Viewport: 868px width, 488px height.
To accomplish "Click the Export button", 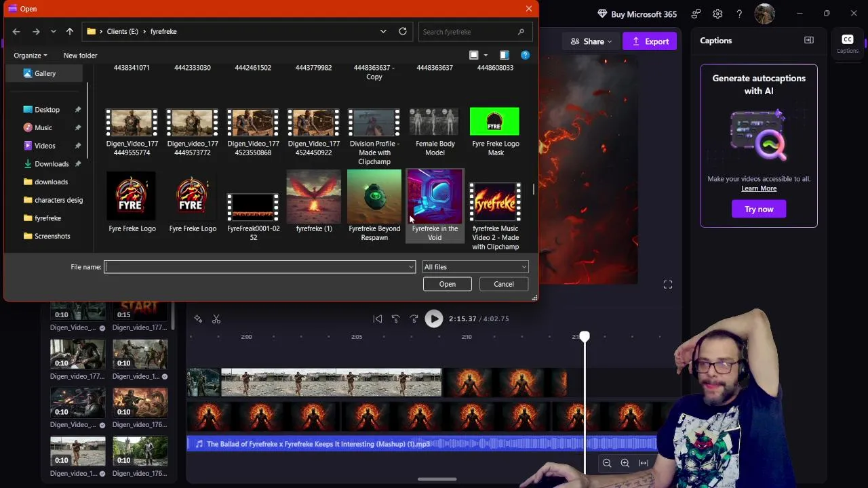I will point(650,41).
